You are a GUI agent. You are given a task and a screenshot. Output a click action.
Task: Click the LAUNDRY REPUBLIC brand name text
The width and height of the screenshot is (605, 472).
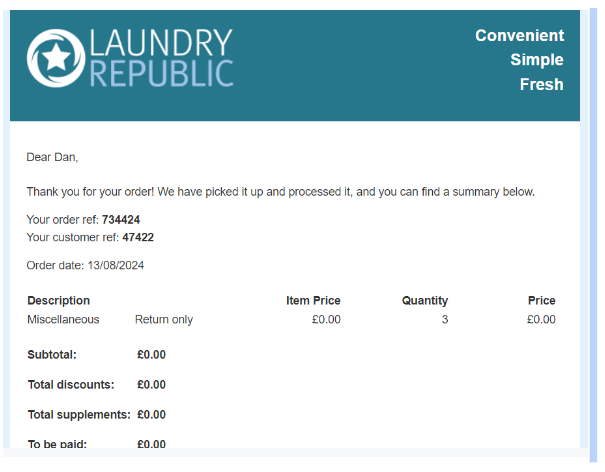click(161, 58)
